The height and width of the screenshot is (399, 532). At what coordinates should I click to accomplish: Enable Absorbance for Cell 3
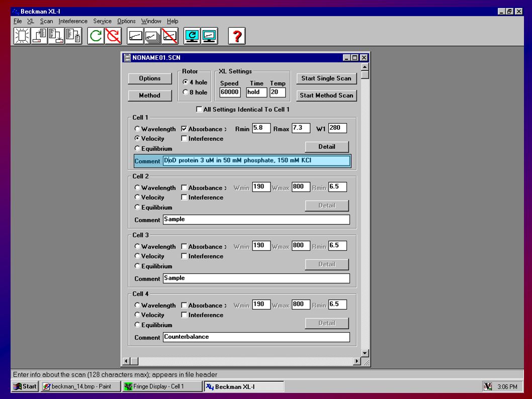[184, 246]
